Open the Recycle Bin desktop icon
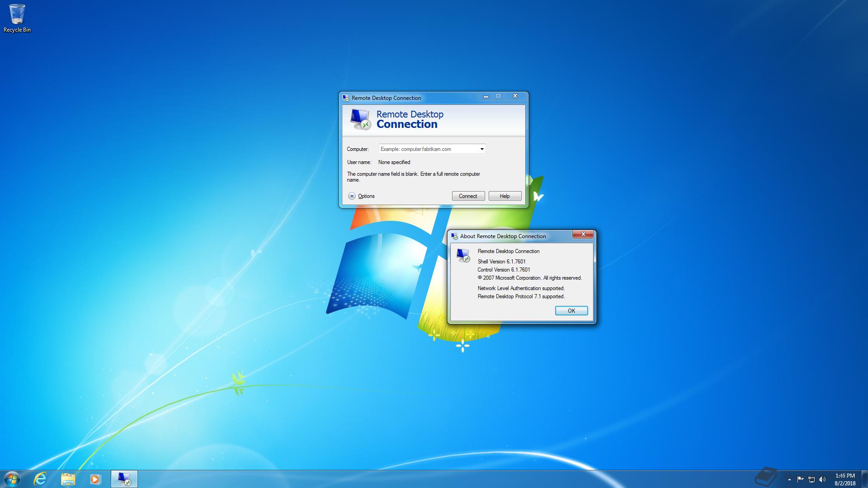Viewport: 868px width, 488px height. point(17,18)
